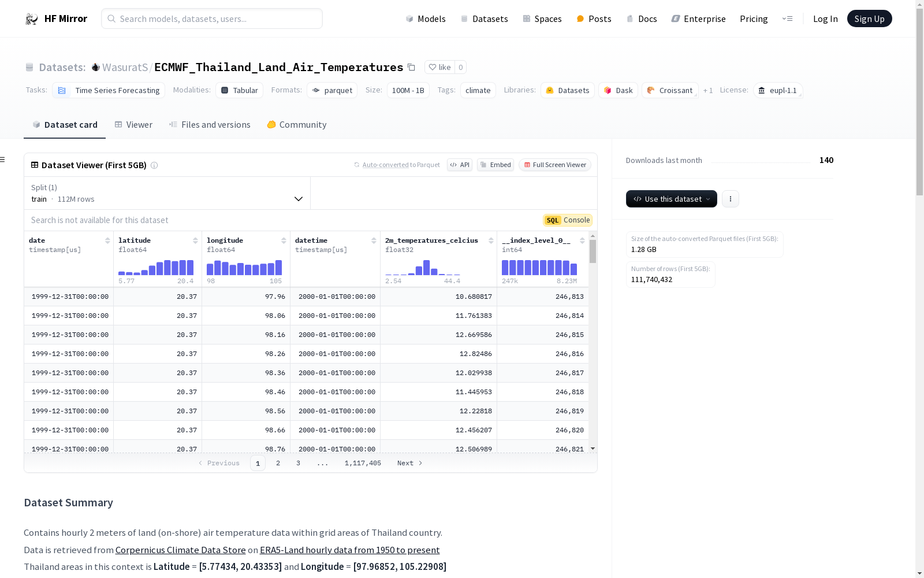Screen dimensions: 924x578
Task: Open the API button in viewer
Action: tap(460, 165)
